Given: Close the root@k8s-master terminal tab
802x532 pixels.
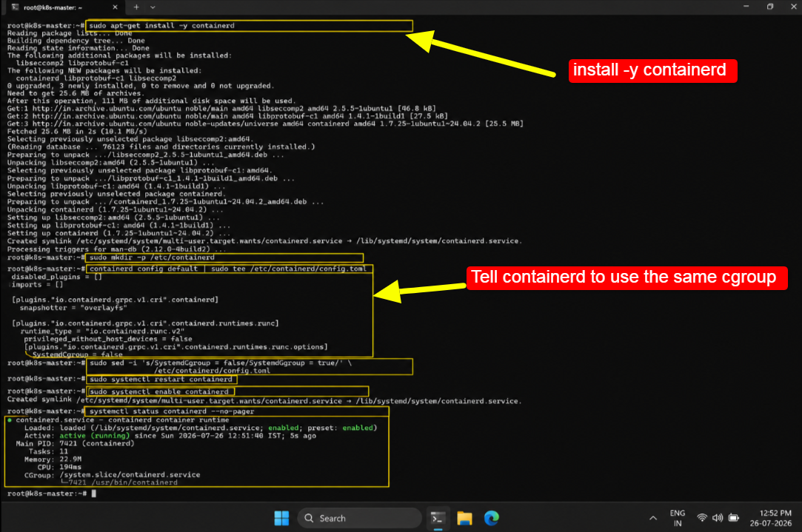Looking at the screenshot, I should (115, 7).
